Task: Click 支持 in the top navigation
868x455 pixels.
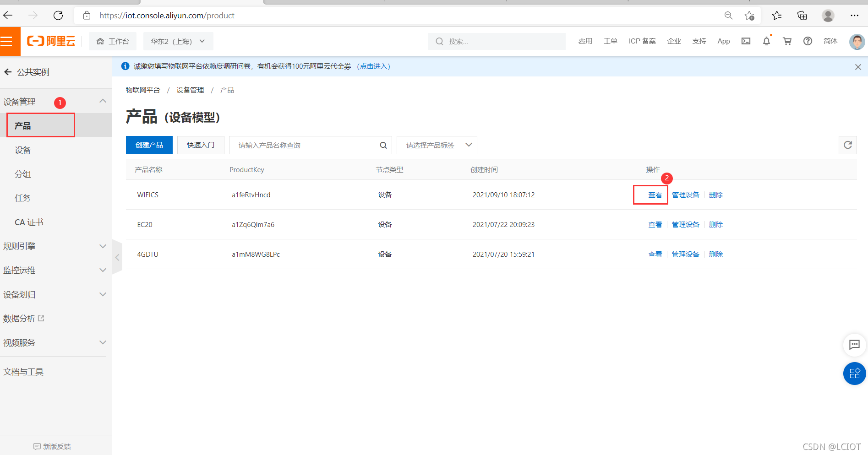Action: click(699, 41)
